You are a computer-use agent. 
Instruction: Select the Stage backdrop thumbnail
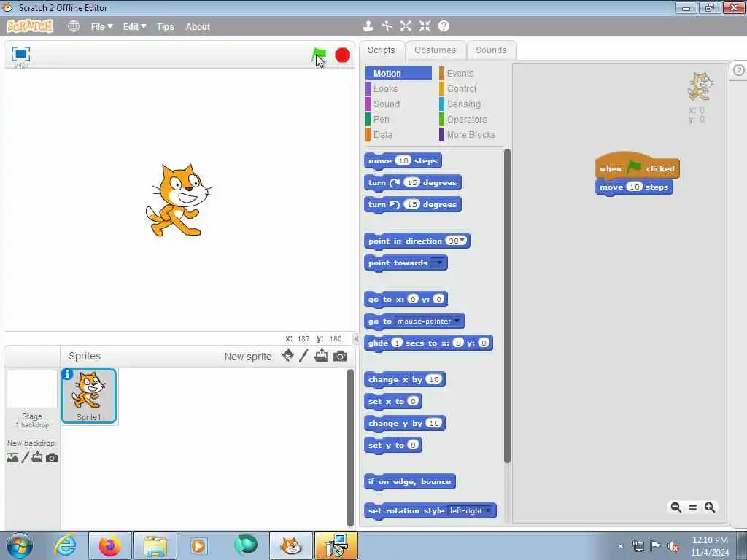click(32, 389)
